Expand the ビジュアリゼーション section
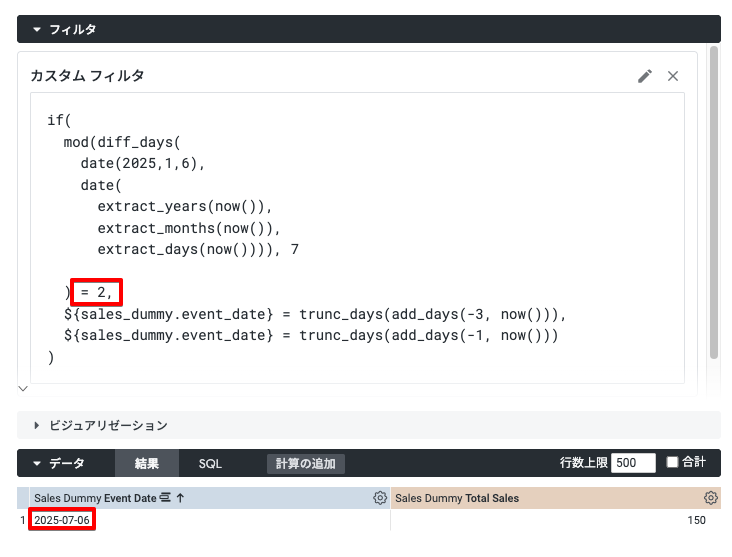This screenshot has height=557, width=732. pos(37,425)
